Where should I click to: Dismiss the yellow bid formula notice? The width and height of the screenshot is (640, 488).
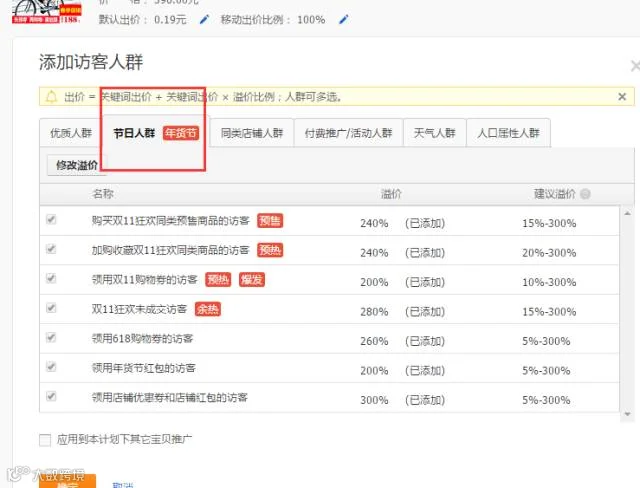point(622,97)
